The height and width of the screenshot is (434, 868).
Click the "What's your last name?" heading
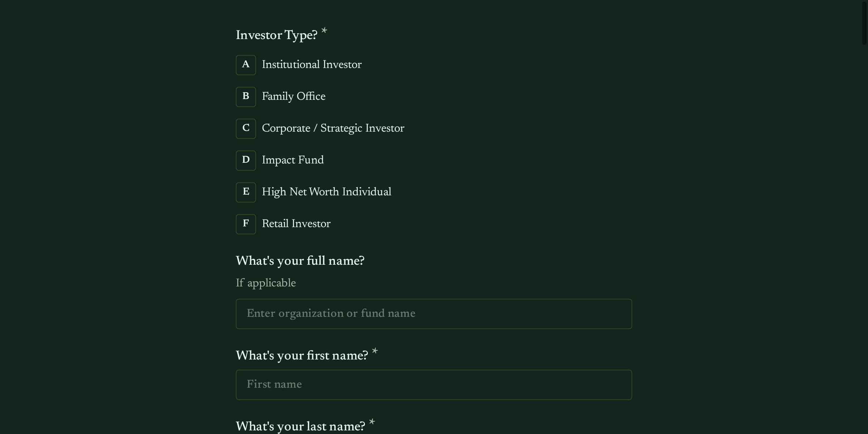(x=300, y=427)
